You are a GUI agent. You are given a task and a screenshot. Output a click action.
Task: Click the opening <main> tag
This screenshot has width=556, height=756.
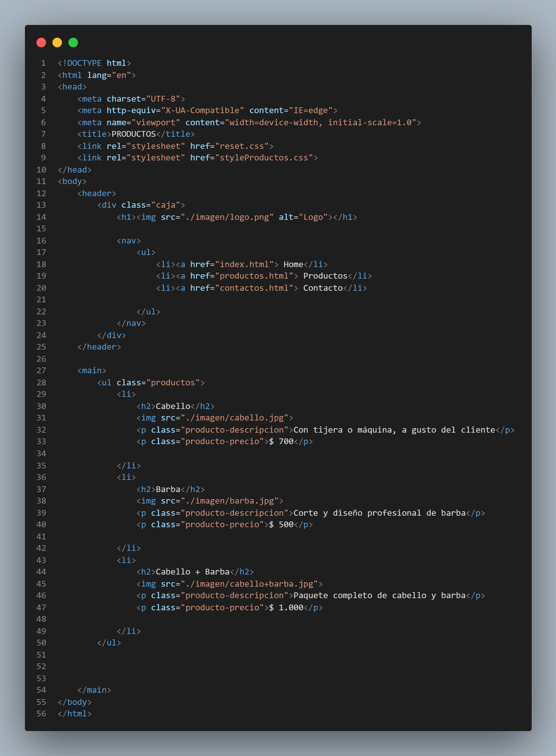pyautogui.click(x=92, y=370)
